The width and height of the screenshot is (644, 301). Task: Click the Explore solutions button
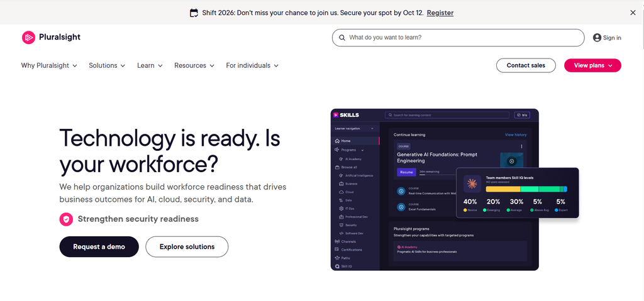pos(187,247)
